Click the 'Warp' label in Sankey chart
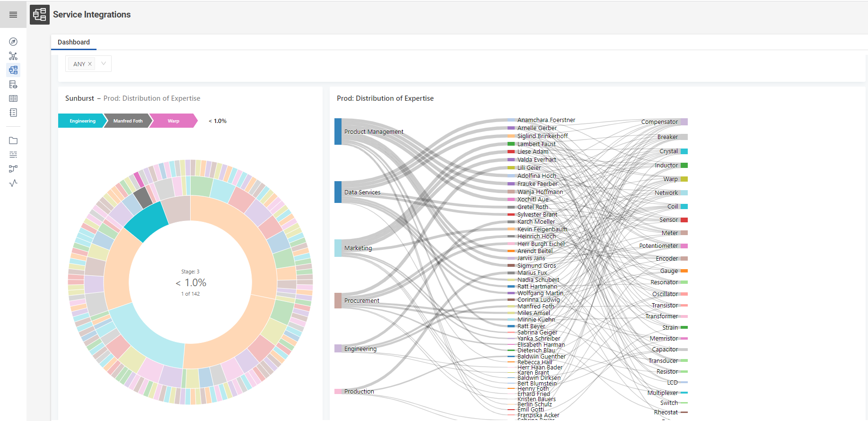 coord(670,179)
